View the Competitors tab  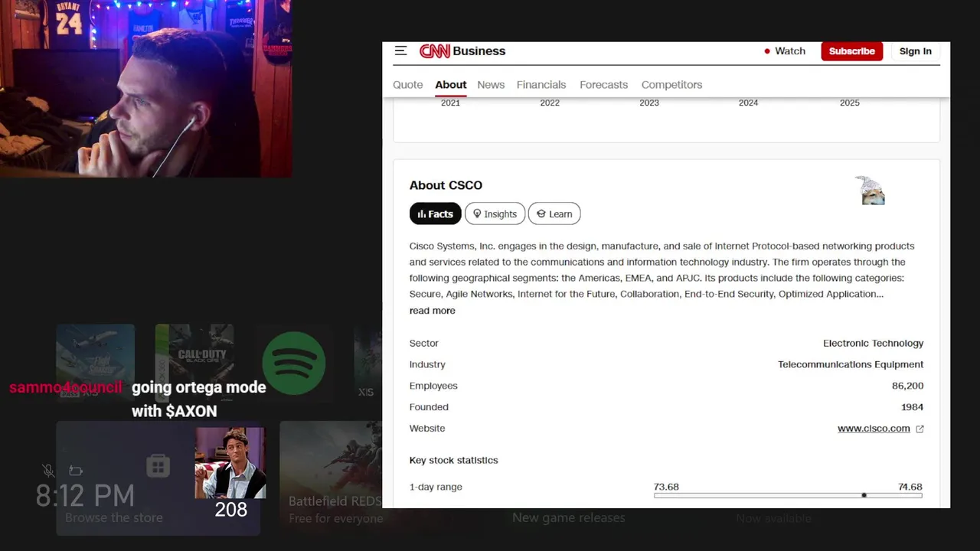(671, 85)
